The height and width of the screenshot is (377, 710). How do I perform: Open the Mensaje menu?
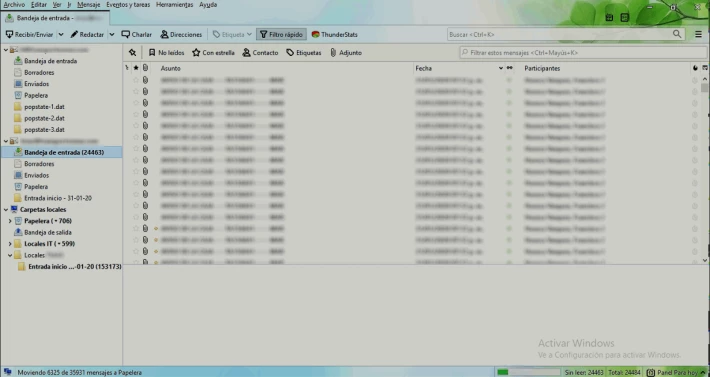(x=89, y=5)
